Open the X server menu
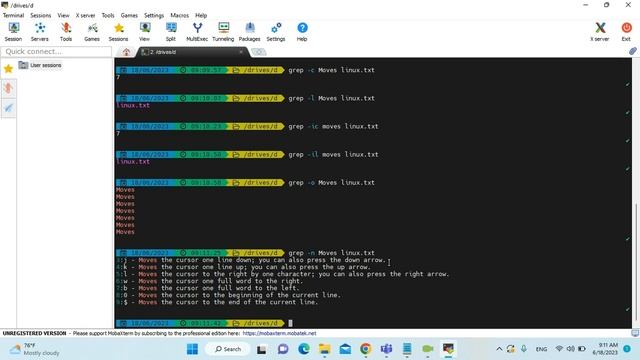Image resolution: width=640 pixels, height=360 pixels. click(x=85, y=15)
